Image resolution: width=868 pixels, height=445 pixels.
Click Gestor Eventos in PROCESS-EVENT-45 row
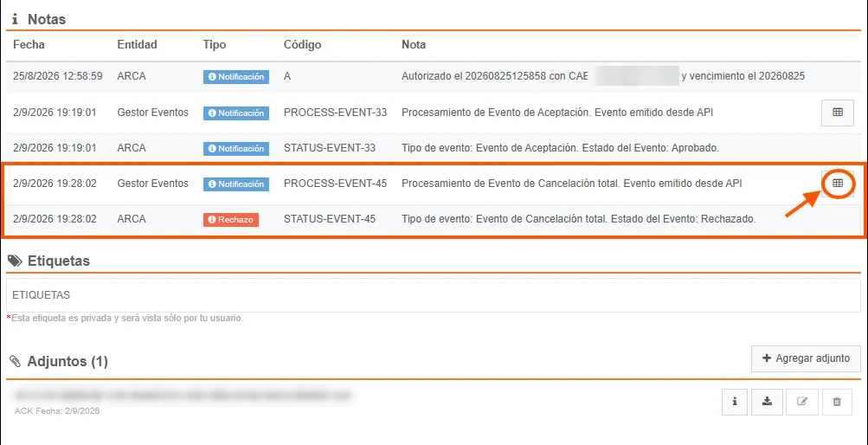click(153, 184)
